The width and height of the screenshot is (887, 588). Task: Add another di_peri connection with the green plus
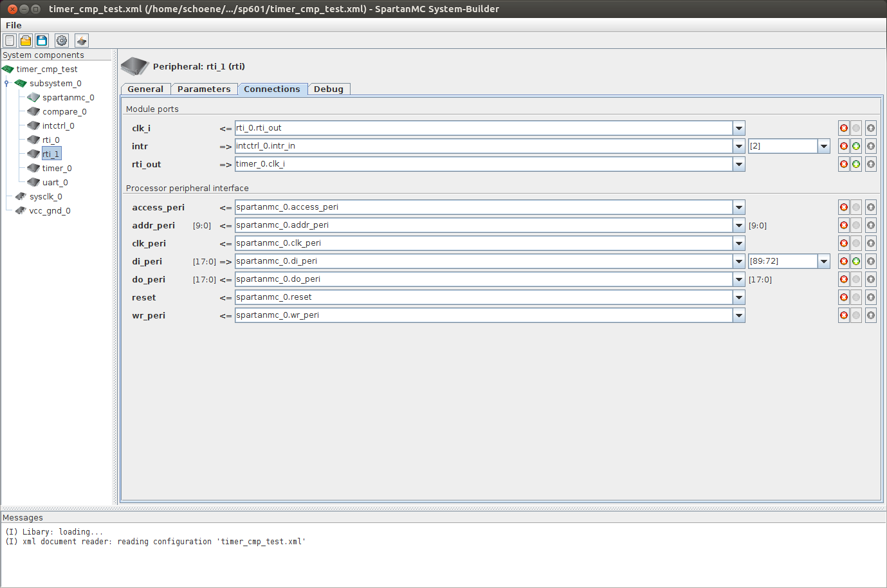[x=856, y=261]
